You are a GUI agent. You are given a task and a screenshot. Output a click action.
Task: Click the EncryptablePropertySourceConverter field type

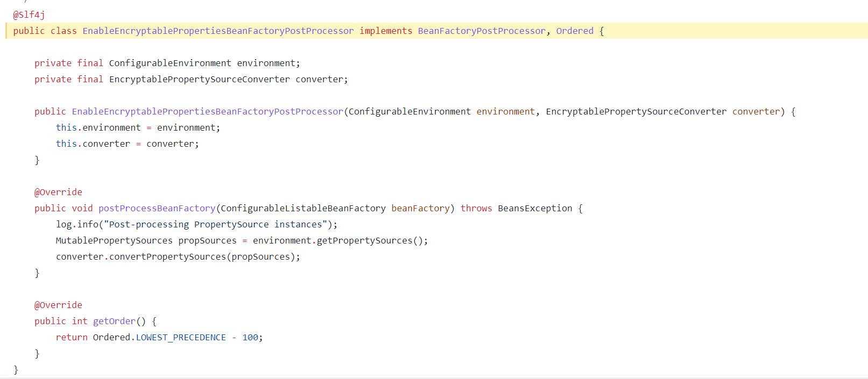pyautogui.click(x=199, y=80)
